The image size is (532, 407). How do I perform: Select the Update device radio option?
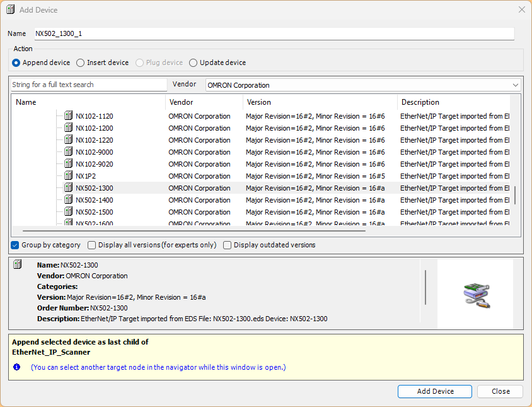tap(194, 62)
